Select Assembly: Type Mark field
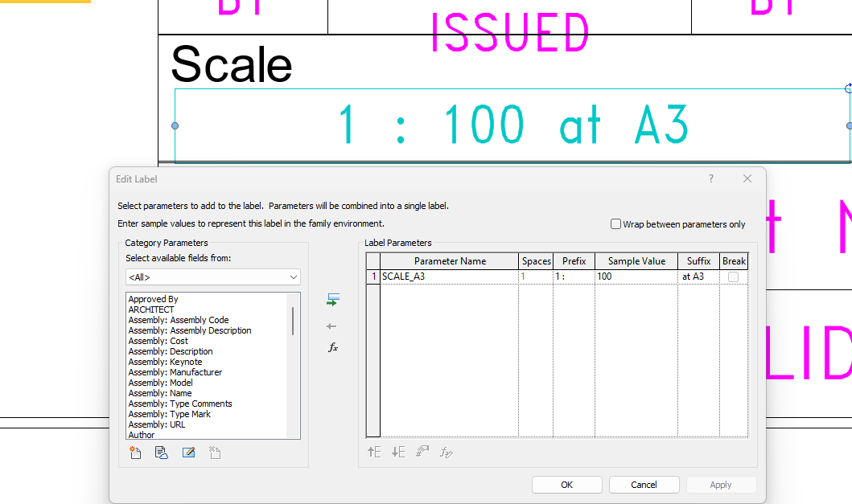 tap(169, 414)
